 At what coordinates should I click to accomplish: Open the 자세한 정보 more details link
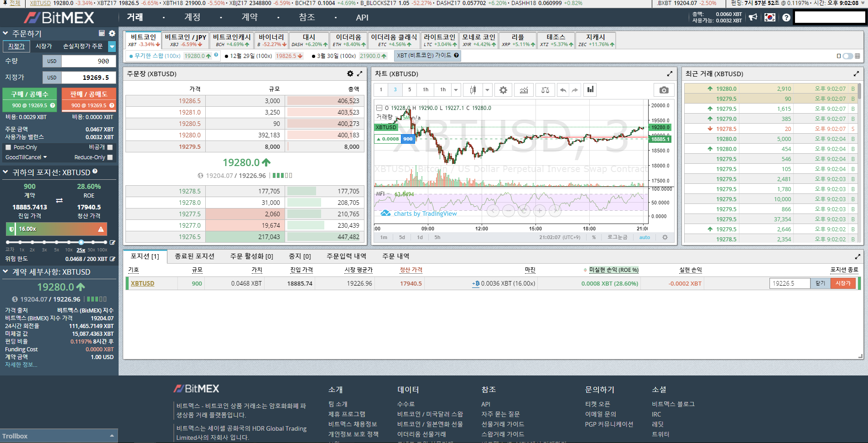click(21, 365)
